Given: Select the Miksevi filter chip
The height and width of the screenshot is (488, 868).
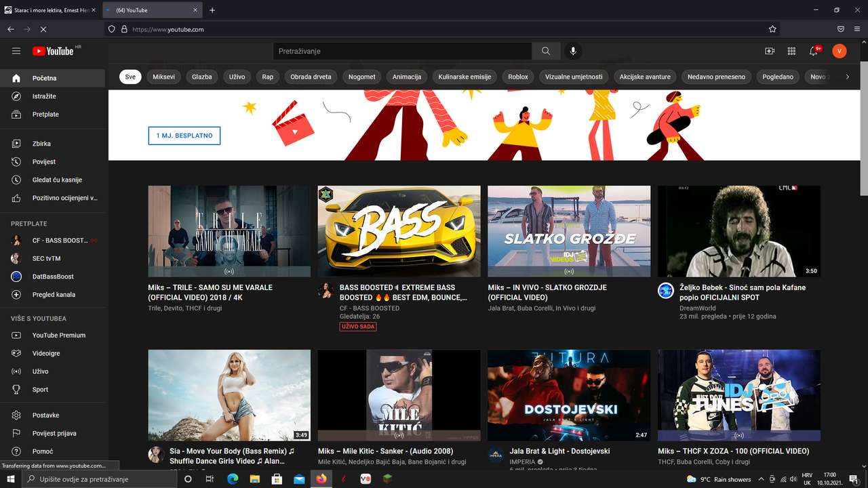Looking at the screenshot, I should point(163,77).
